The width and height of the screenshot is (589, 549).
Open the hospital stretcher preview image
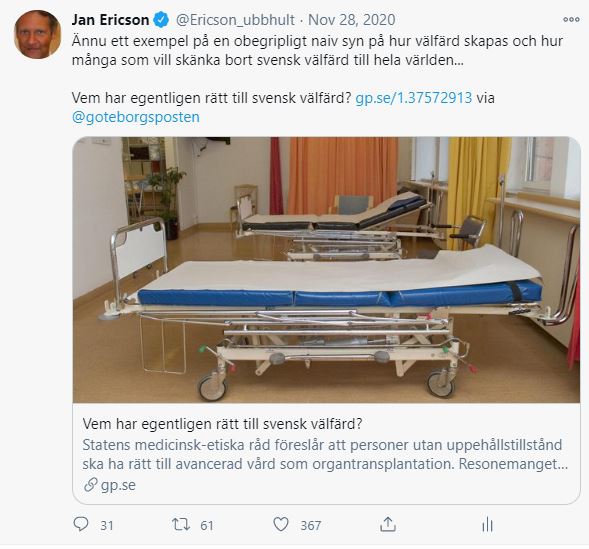(x=326, y=270)
